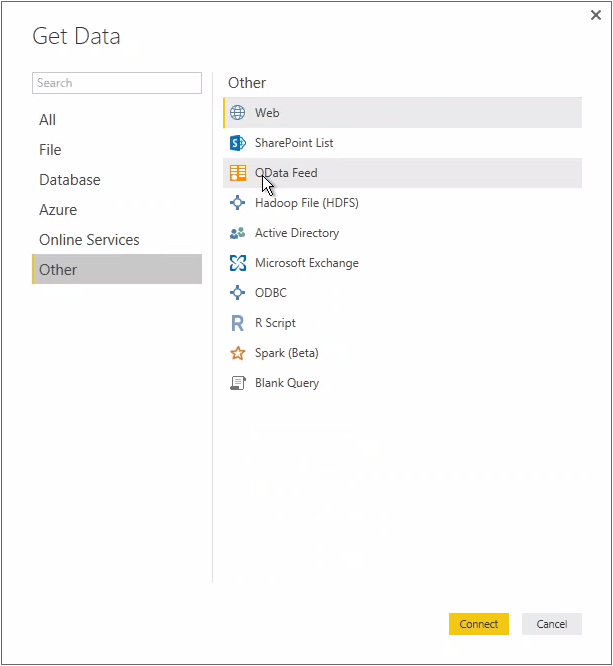This screenshot has height=666, width=613.
Task: Show the Azure data sources
Action: coord(58,210)
